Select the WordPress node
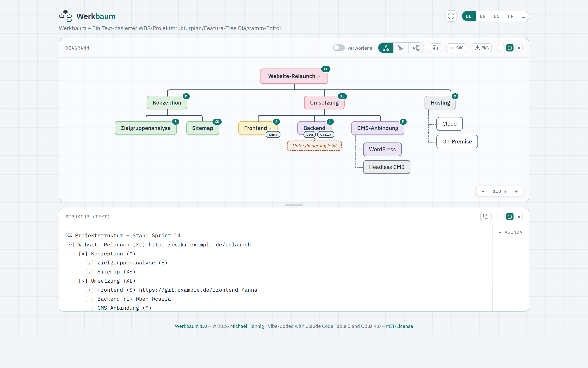Image resolution: width=588 pixels, height=368 pixels. click(x=382, y=149)
